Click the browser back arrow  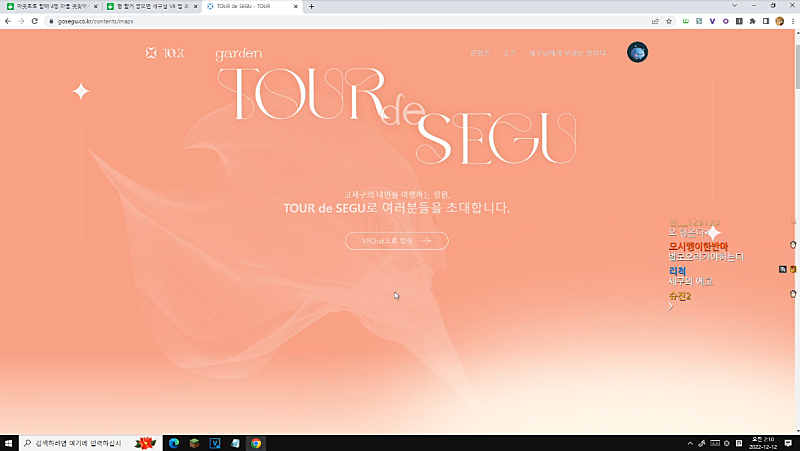coord(8,20)
